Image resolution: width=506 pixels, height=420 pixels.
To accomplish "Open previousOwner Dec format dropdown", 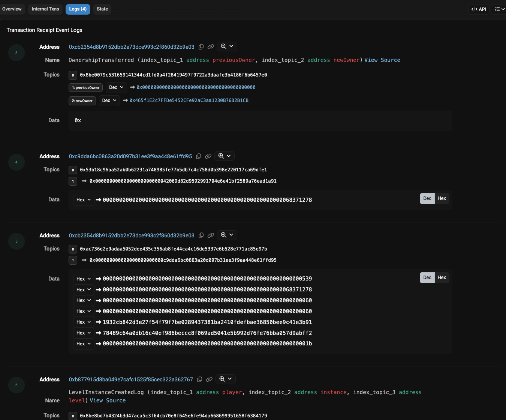I will click(x=116, y=87).
